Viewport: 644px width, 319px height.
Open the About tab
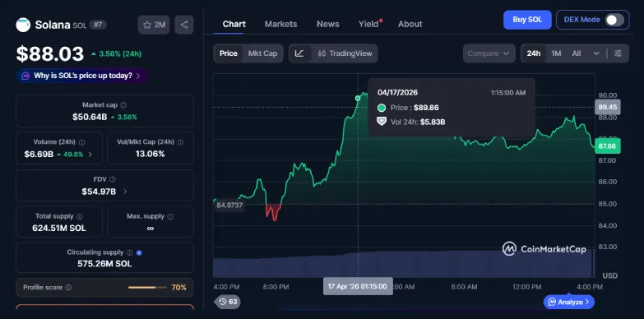pyautogui.click(x=410, y=24)
